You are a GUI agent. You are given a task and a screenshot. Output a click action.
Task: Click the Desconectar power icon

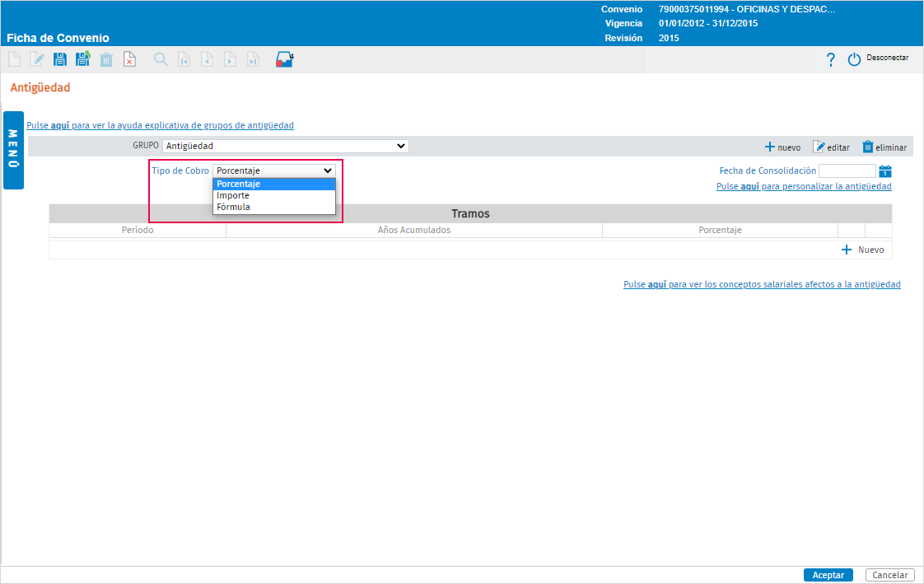(x=854, y=59)
